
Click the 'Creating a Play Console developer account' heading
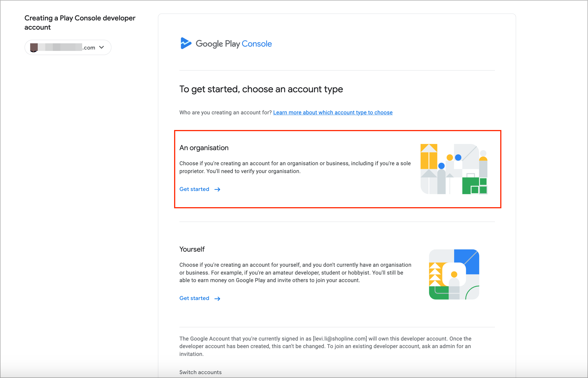coord(80,23)
